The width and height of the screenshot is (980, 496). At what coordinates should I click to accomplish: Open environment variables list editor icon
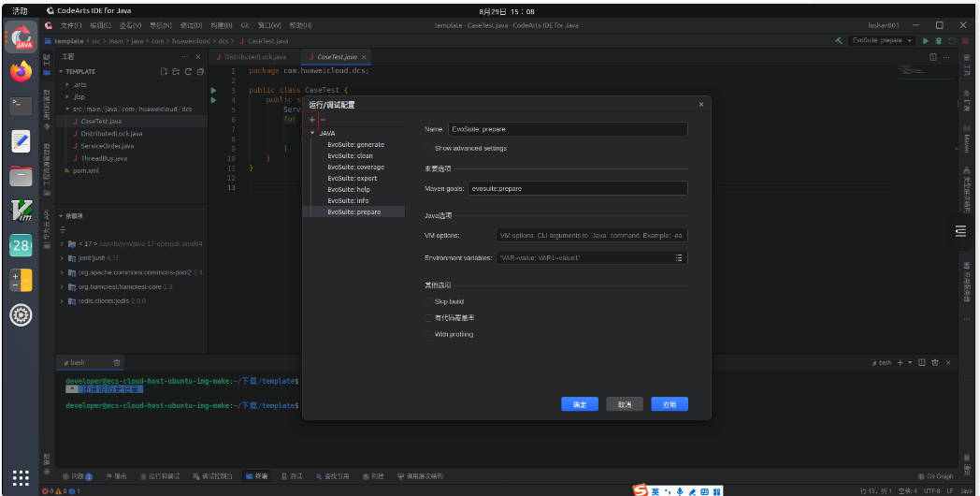pyautogui.click(x=679, y=257)
